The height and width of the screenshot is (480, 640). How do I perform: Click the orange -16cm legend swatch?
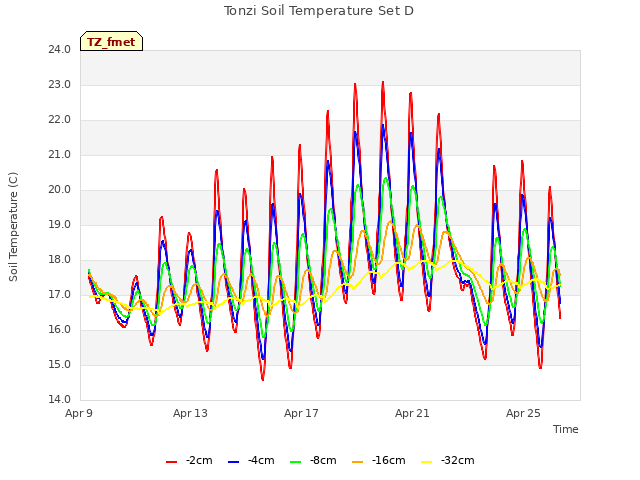coord(358,462)
